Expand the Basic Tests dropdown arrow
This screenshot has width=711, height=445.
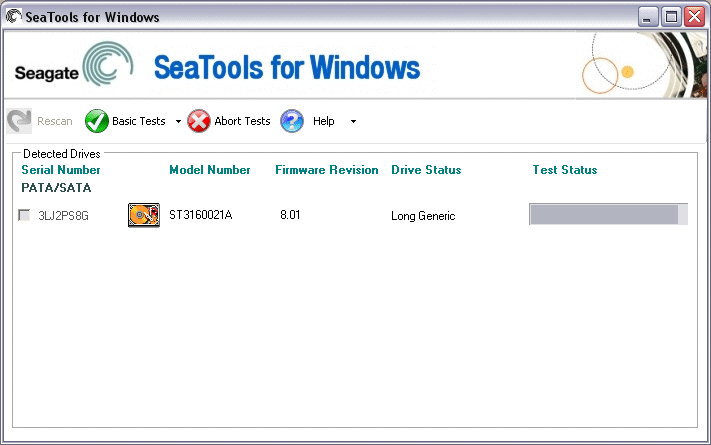178,122
